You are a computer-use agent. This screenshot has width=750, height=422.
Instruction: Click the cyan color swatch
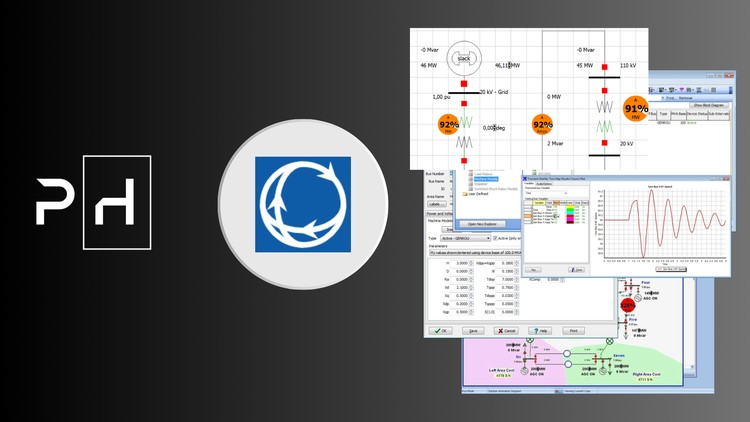pos(570,212)
